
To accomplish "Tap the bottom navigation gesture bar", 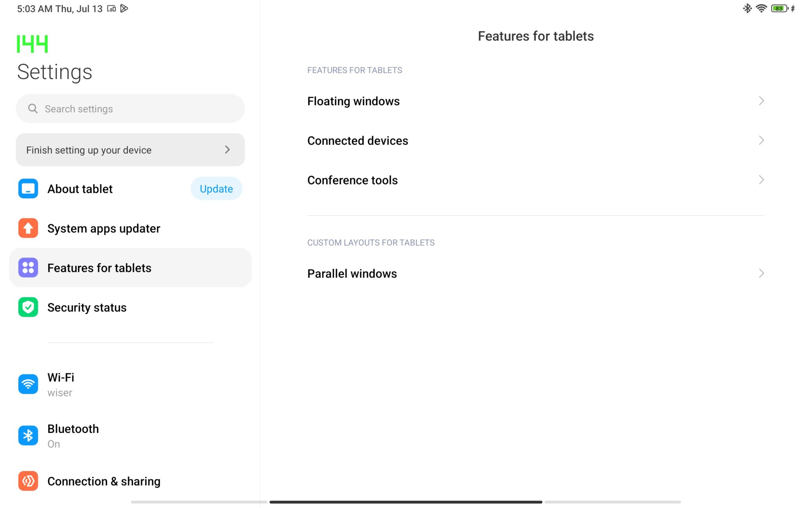I will point(406,502).
